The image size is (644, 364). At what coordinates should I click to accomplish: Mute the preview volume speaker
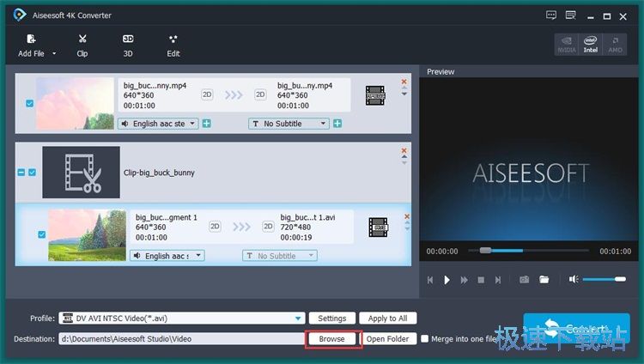(574, 279)
